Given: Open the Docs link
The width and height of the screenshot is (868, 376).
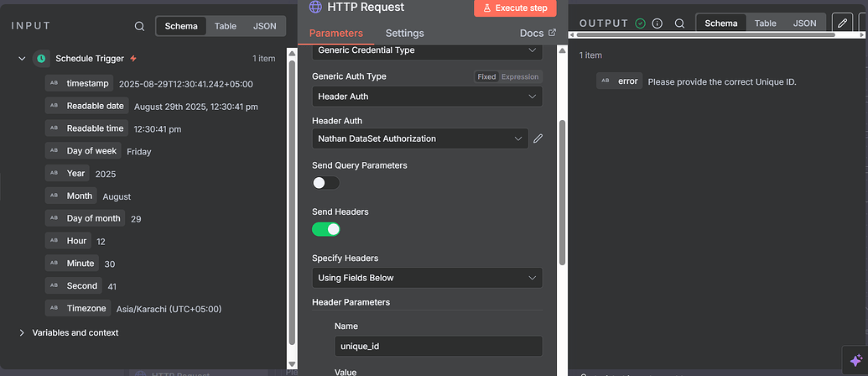Looking at the screenshot, I should pyautogui.click(x=538, y=34).
